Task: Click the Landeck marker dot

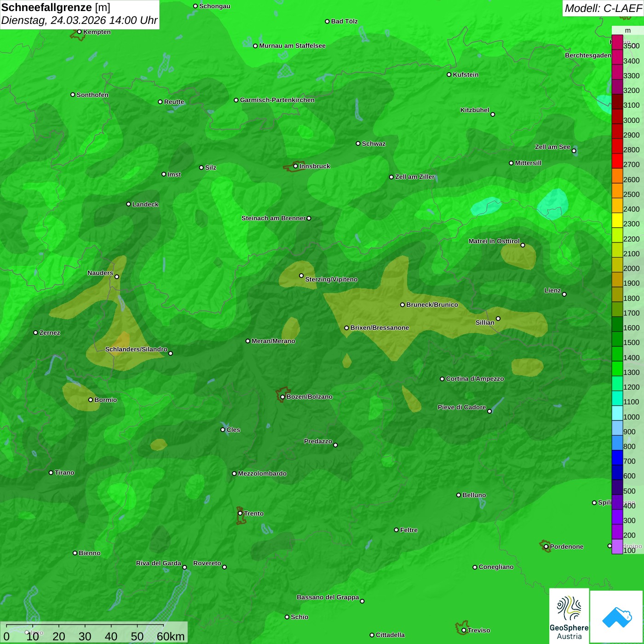Action: click(x=128, y=204)
